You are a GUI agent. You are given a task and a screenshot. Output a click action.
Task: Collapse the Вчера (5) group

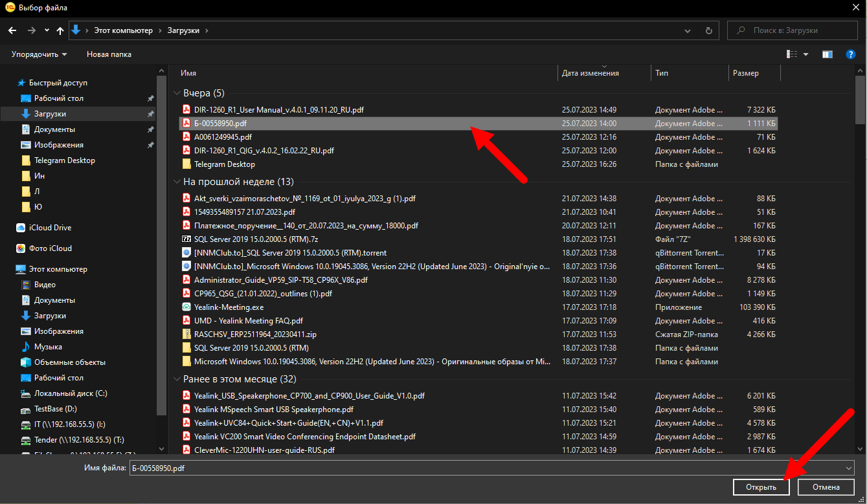click(177, 93)
